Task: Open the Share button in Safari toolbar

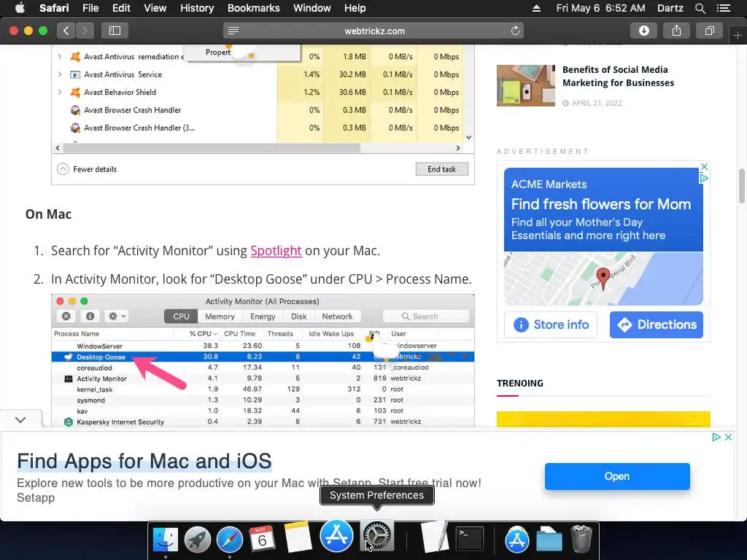Action: (676, 31)
